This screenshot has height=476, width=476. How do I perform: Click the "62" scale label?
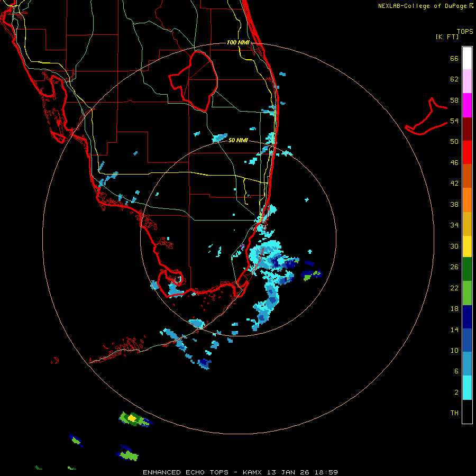454,79
